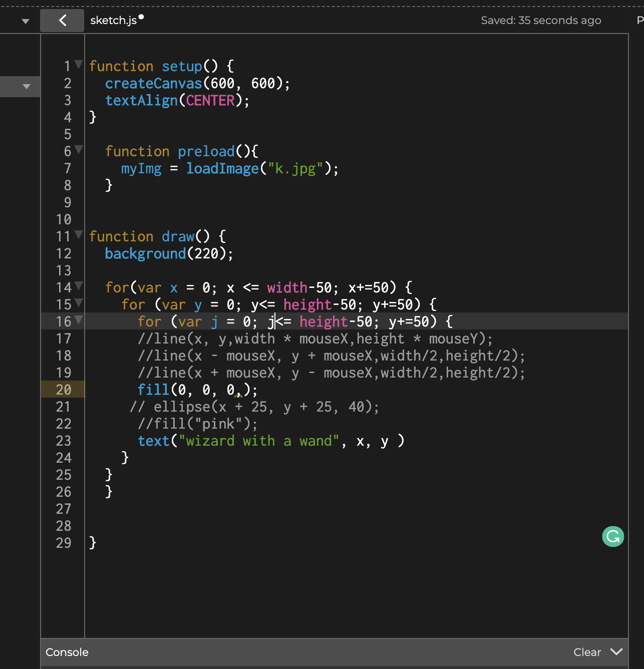Collapse the y for-loop at line 15
Viewport: 644px width, 669px height.
tap(79, 303)
